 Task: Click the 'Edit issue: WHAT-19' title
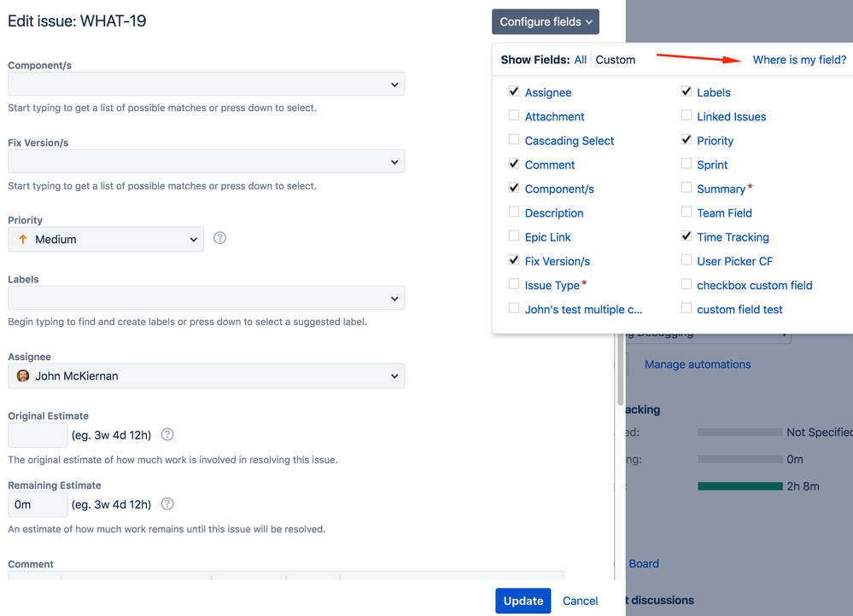[x=77, y=21]
